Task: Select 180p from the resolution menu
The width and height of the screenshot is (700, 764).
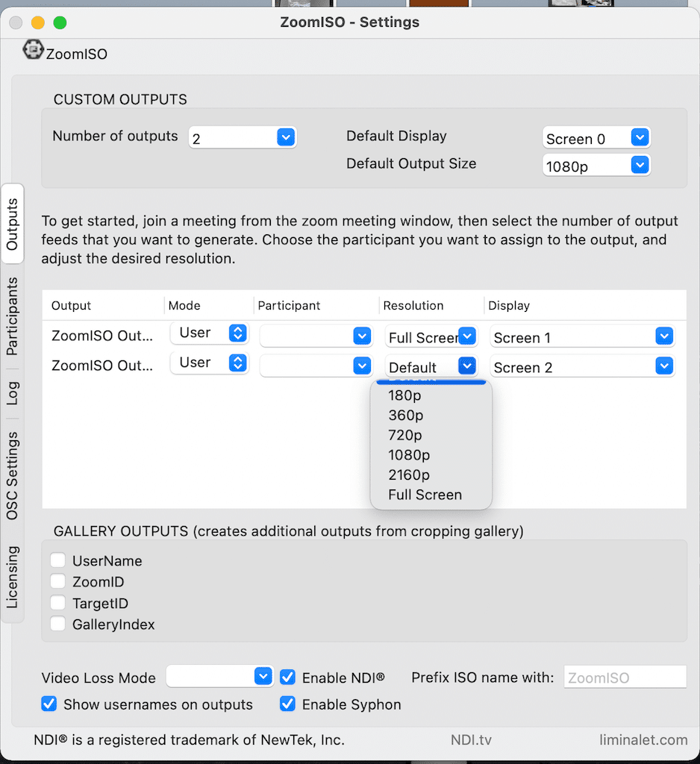Action: tap(431, 395)
